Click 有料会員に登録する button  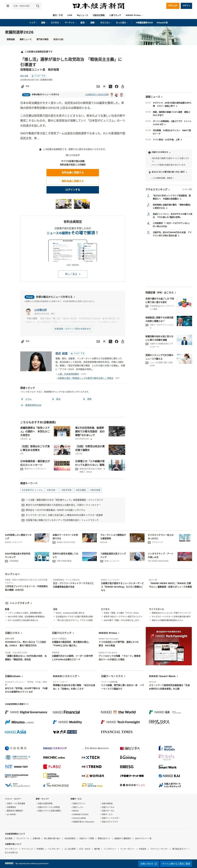[73, 172]
